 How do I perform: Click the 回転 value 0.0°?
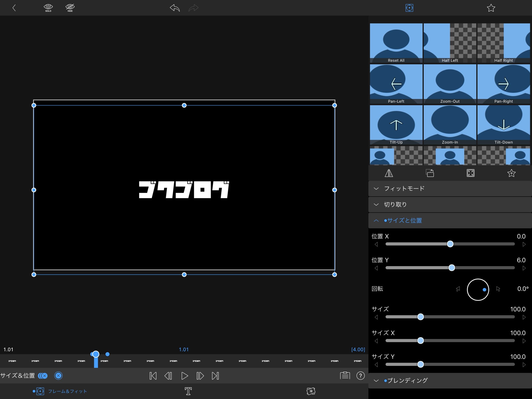[523, 289]
